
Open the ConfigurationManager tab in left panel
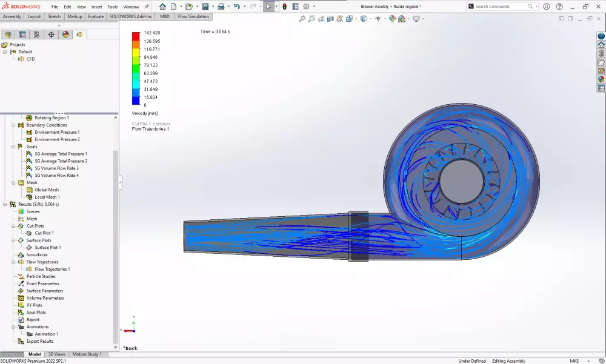38,35
